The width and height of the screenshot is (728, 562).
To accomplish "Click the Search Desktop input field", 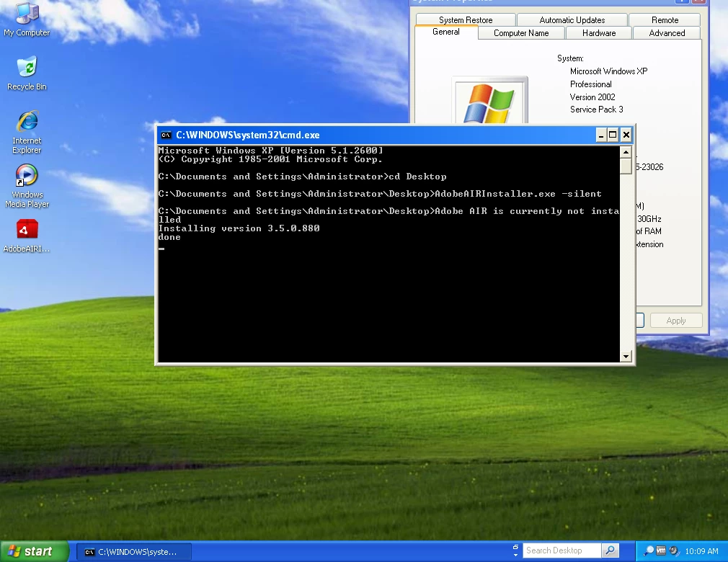I will [x=561, y=550].
